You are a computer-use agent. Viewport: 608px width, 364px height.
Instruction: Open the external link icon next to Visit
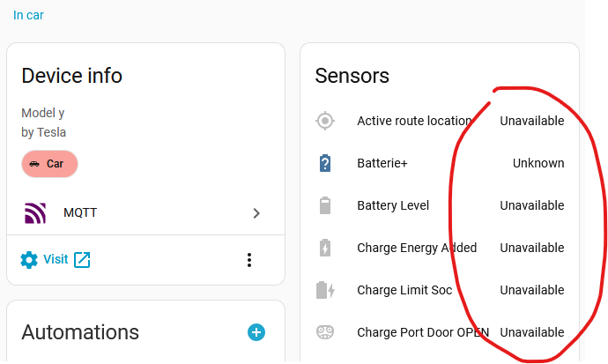pyautogui.click(x=82, y=259)
